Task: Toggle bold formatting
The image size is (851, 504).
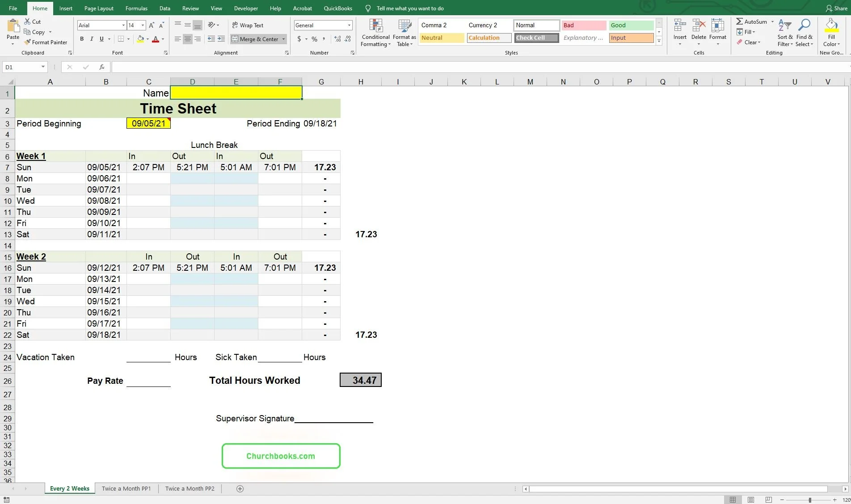Action: tap(81, 39)
